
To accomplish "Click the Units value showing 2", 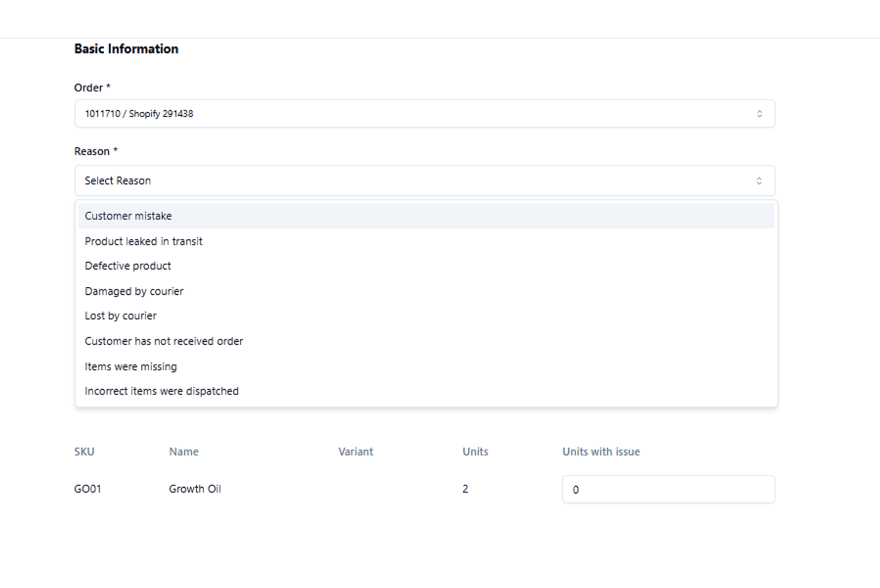I will [x=466, y=489].
